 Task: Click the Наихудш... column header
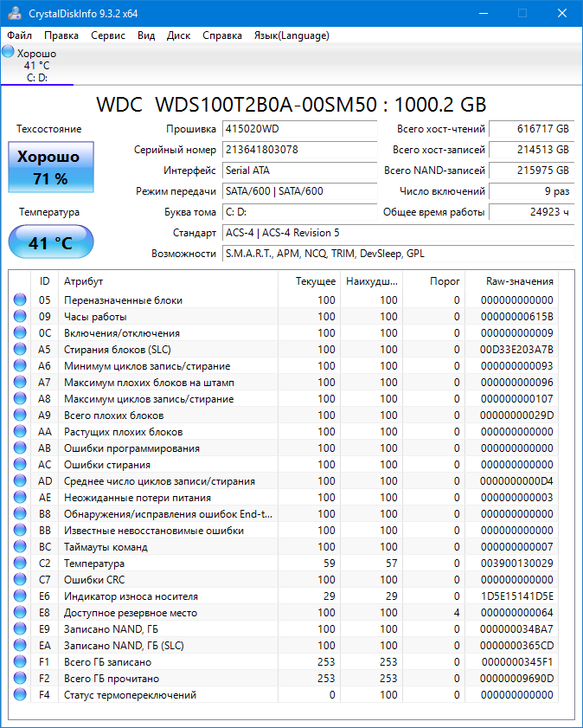pyautogui.click(x=371, y=280)
